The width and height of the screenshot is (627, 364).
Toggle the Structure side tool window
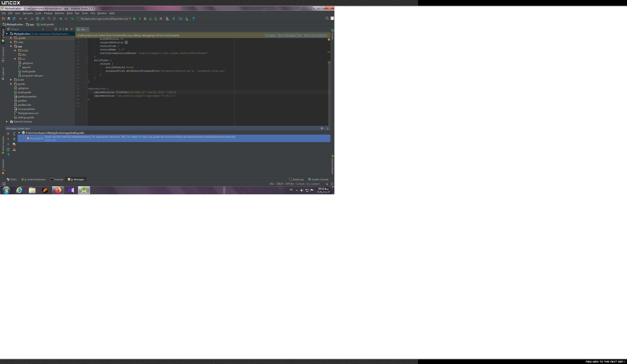point(3,55)
